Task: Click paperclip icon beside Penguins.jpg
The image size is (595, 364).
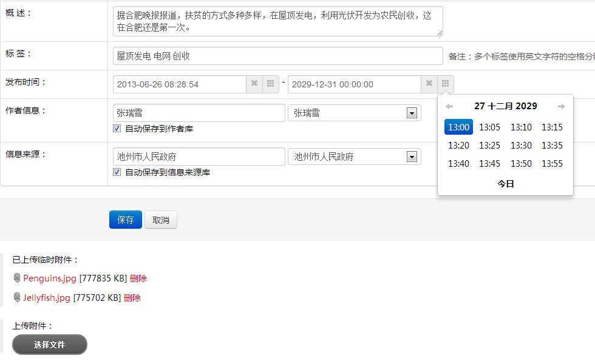Action: point(17,278)
